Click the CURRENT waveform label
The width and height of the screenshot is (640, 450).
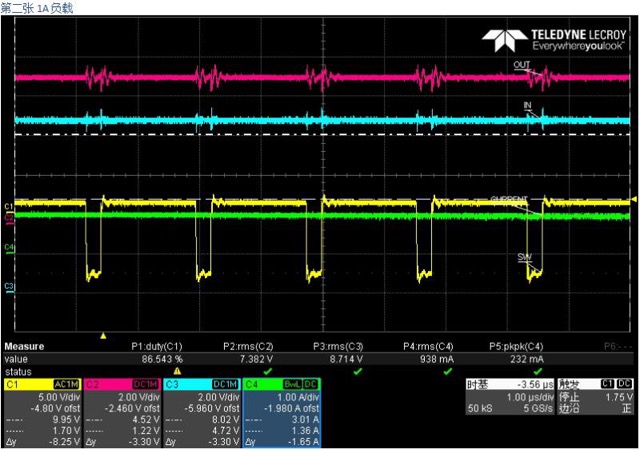[509, 199]
